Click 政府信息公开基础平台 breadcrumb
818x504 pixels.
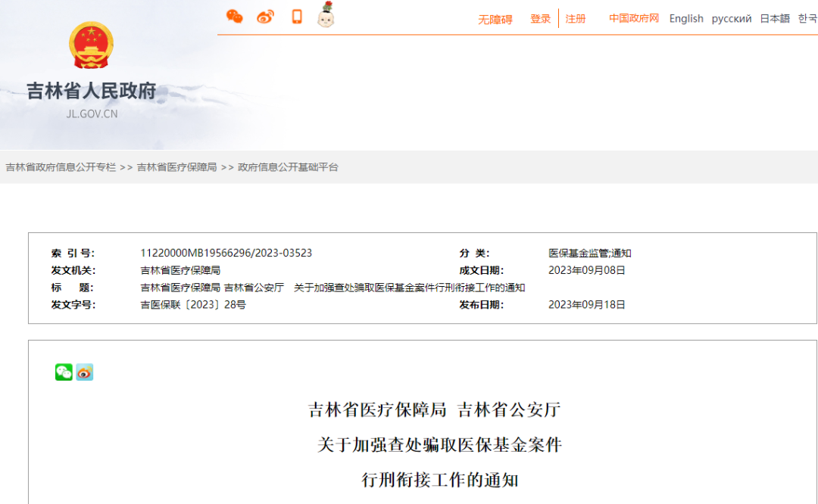click(x=288, y=167)
